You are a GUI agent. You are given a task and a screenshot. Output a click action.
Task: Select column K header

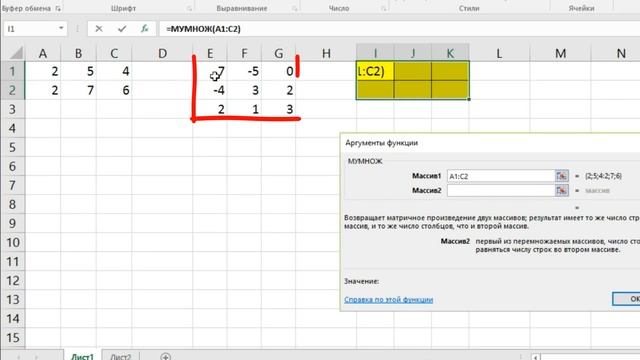pyautogui.click(x=450, y=53)
